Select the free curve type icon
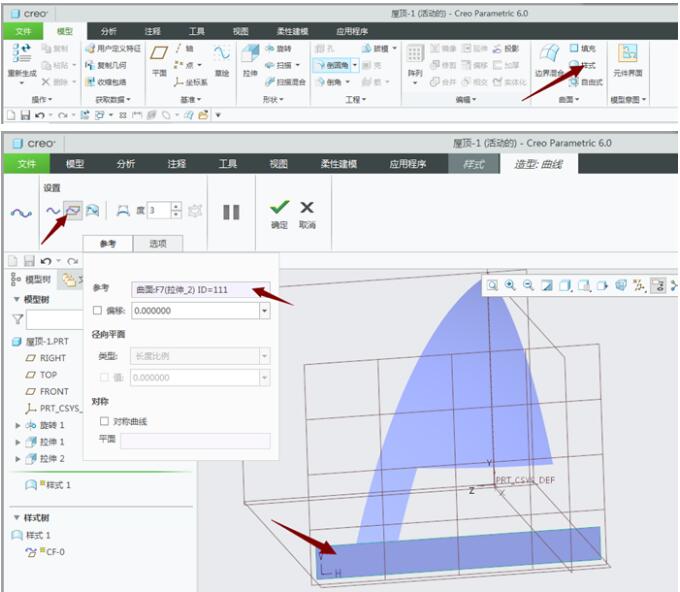The height and width of the screenshot is (592, 680). 53,211
